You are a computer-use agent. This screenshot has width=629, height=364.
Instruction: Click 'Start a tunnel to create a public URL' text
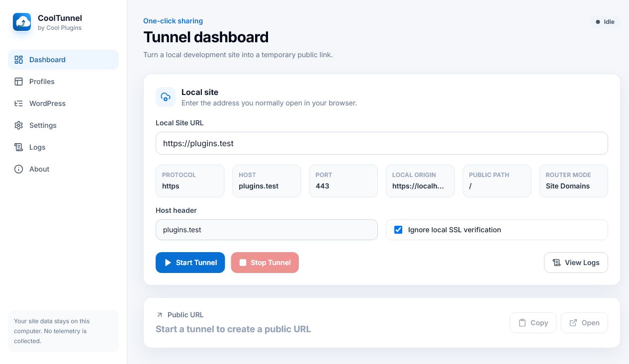(233, 329)
